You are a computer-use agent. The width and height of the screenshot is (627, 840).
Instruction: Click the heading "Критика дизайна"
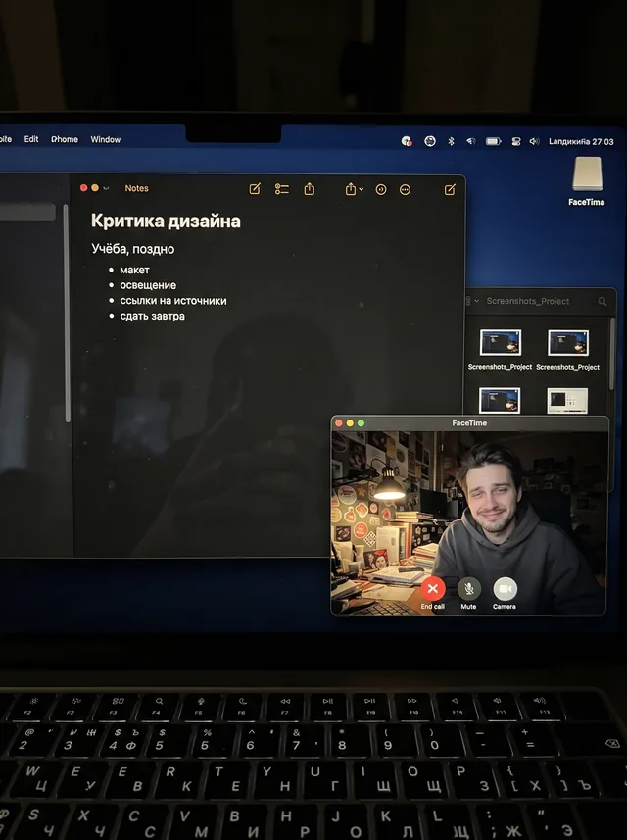pos(166,221)
